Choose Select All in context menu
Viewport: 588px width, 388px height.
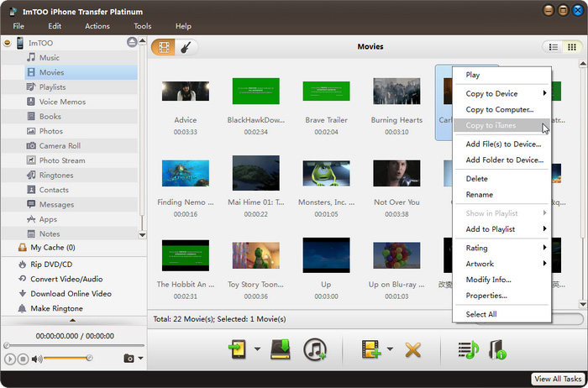point(501,314)
